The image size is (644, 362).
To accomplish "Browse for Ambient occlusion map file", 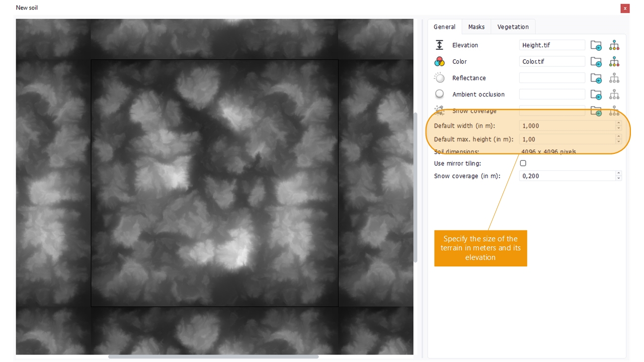I will (x=596, y=95).
